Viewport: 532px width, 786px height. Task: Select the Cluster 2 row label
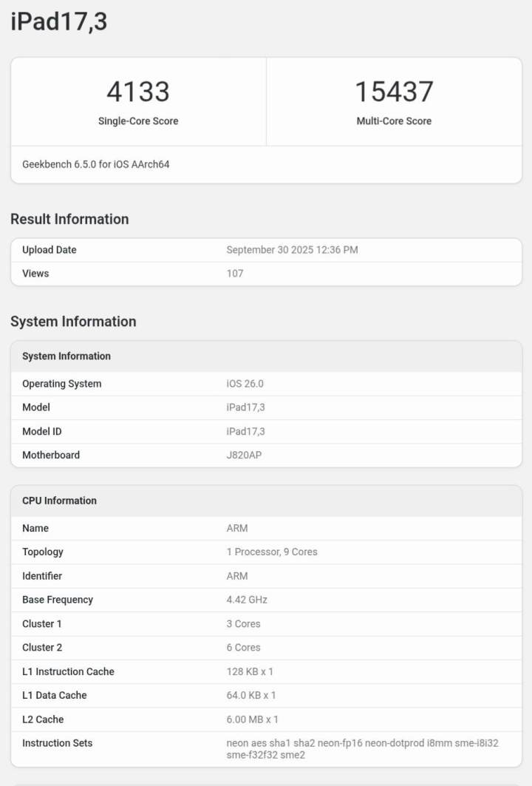coord(42,648)
